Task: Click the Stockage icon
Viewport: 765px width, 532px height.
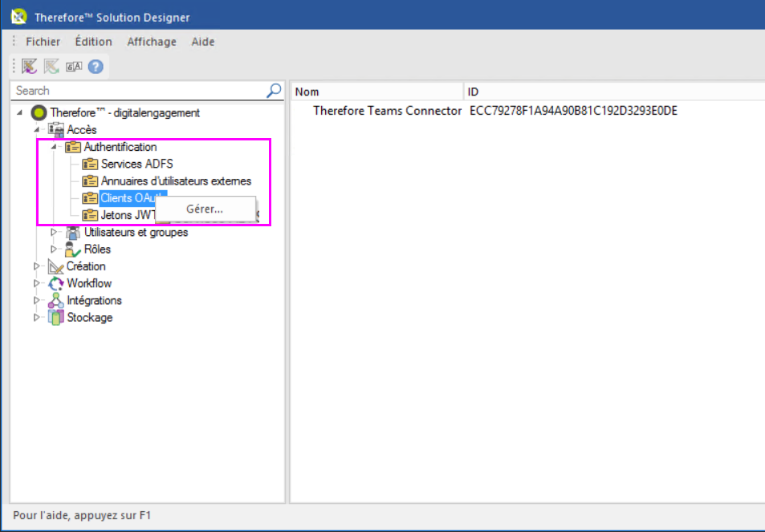Action: tap(55, 318)
